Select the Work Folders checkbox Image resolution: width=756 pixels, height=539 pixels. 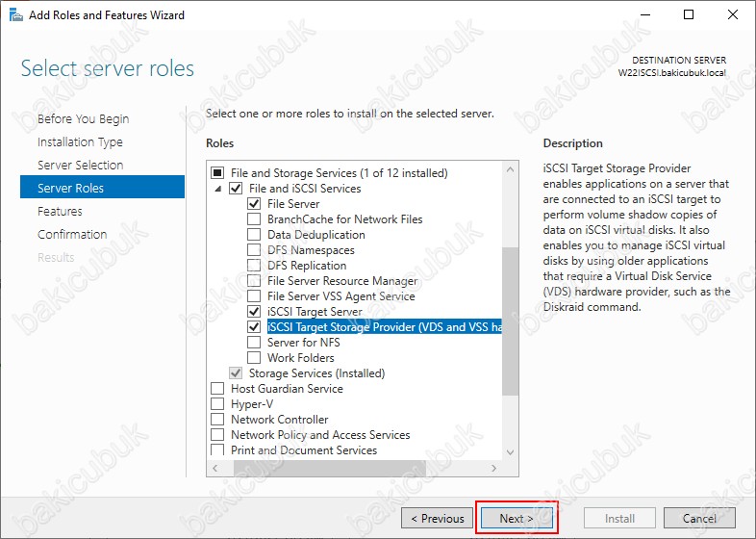254,358
